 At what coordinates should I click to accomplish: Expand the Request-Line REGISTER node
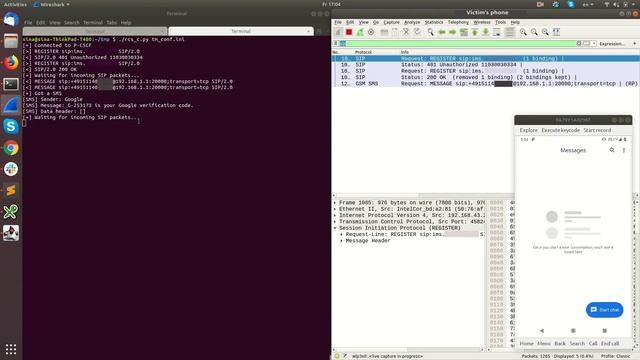tap(342, 234)
